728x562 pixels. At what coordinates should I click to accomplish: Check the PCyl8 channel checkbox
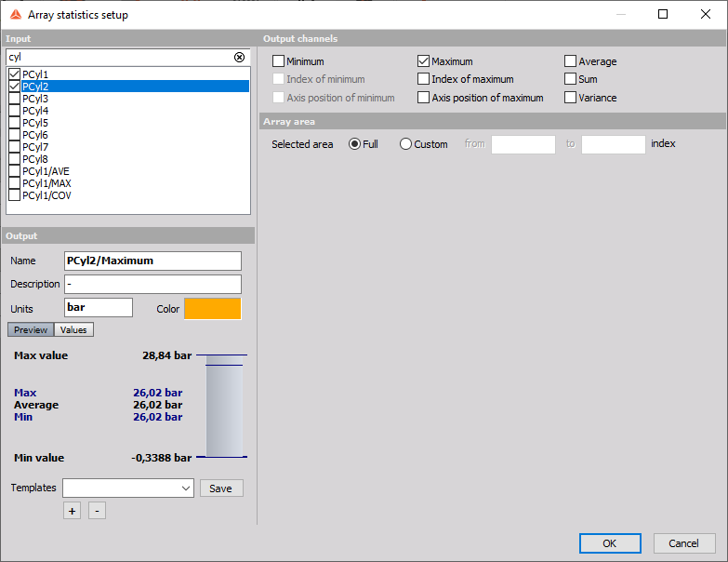(x=14, y=159)
